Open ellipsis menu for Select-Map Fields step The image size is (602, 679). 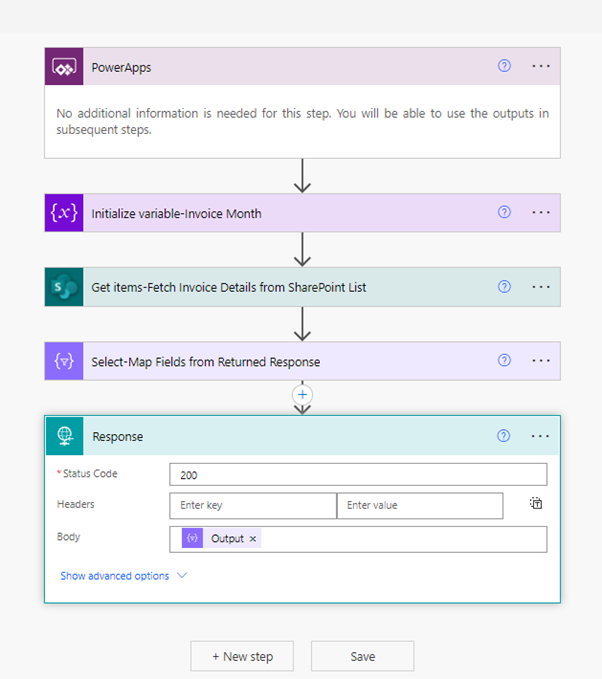(541, 360)
